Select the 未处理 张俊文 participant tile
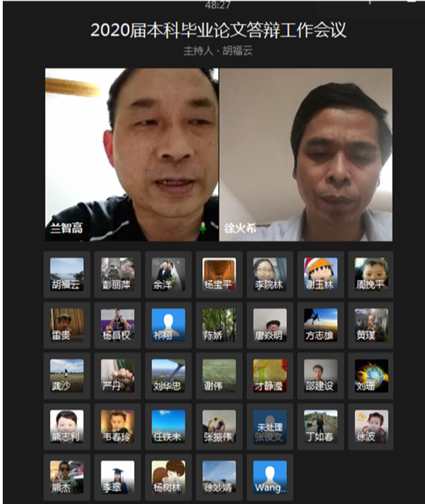Viewport: 425px width, 504px height. coord(269,426)
